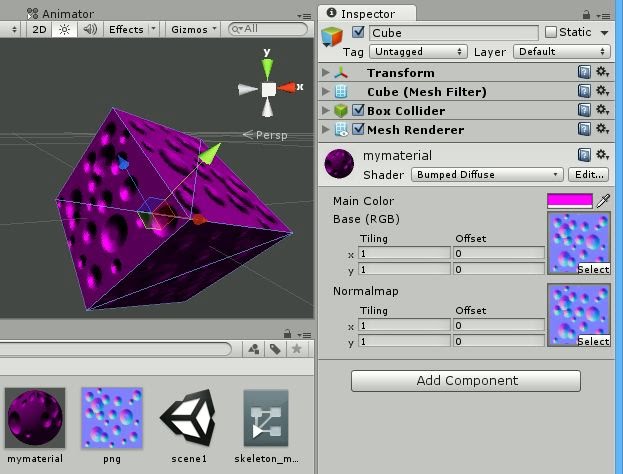Image resolution: width=623 pixels, height=474 pixels.
Task: Open the magenta Main Color swatch
Action: pyautogui.click(x=569, y=201)
